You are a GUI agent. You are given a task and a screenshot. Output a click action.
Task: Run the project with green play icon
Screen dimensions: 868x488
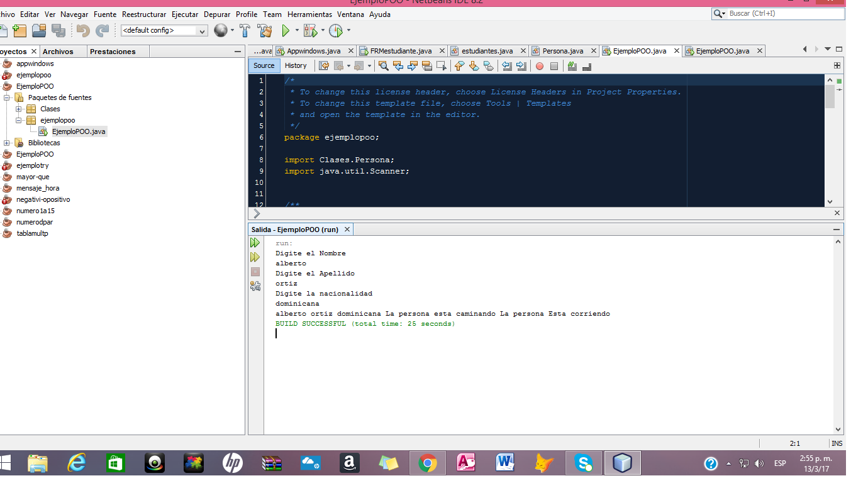(286, 30)
